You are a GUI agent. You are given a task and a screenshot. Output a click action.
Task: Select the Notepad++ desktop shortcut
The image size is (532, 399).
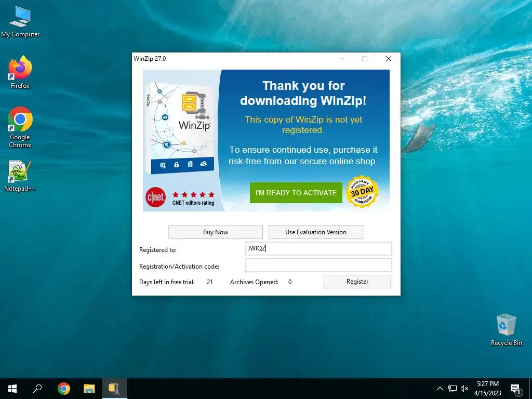[20, 176]
